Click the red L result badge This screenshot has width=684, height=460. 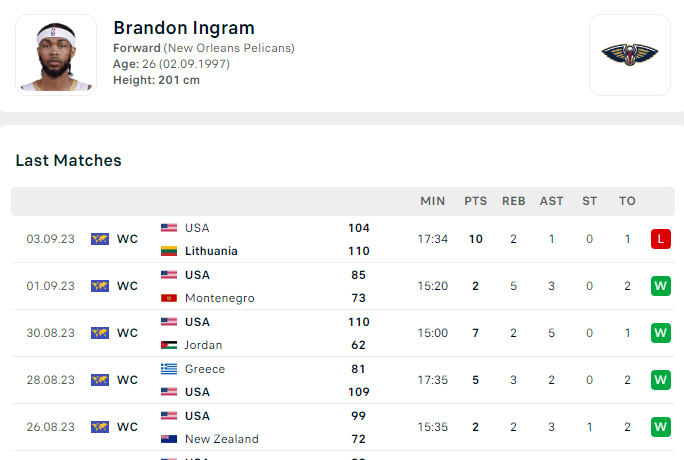click(x=660, y=239)
